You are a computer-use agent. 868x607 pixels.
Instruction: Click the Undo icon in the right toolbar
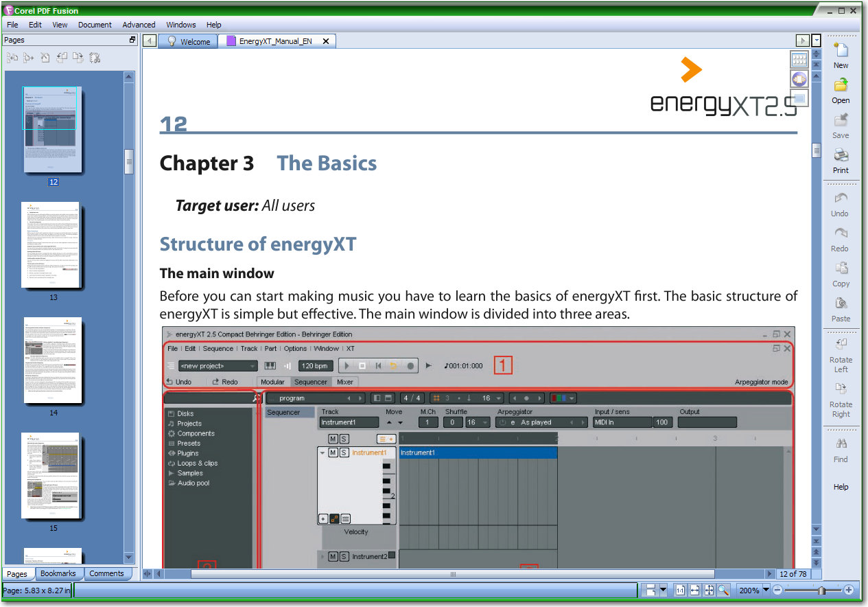[841, 198]
